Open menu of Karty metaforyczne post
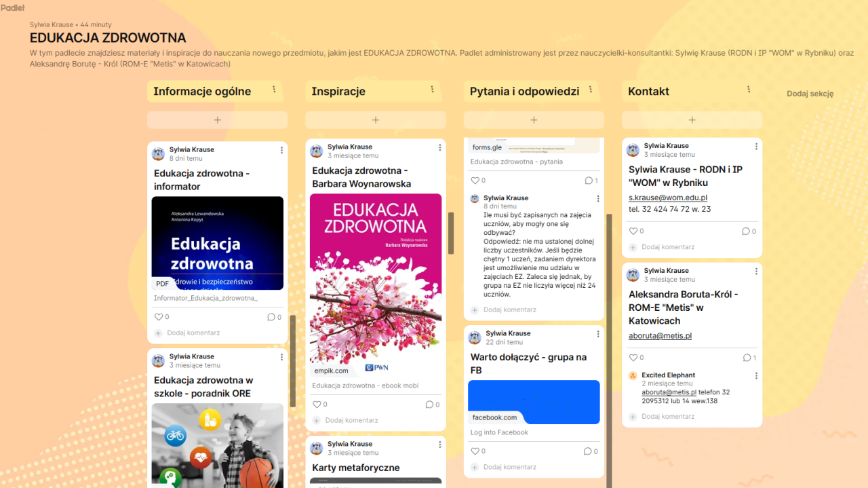 pyautogui.click(x=439, y=445)
